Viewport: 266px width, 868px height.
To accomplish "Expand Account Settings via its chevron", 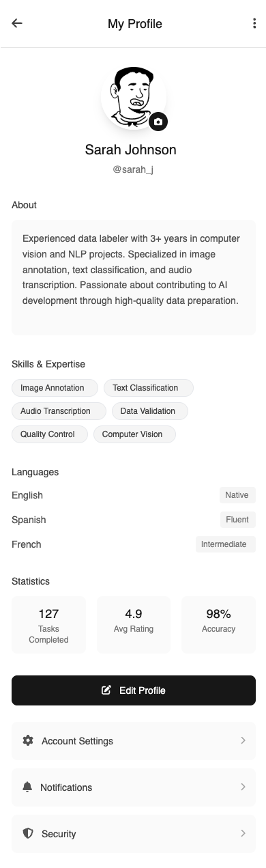I will [243, 741].
